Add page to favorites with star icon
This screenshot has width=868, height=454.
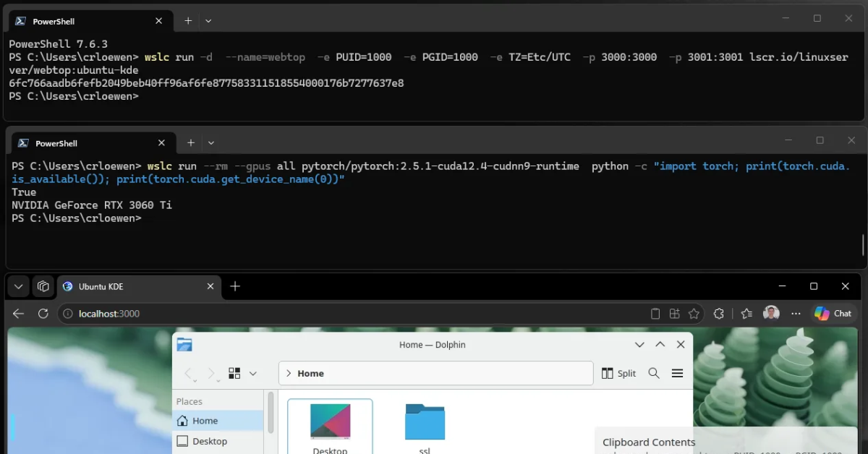pyautogui.click(x=694, y=314)
